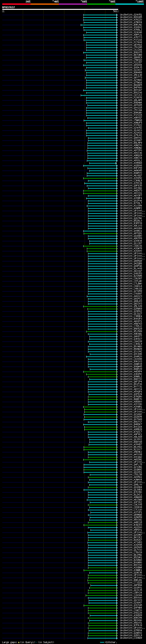Image resolution: width=146 pixels, height=644 pixels.
Task: Select the UniRef100_C3XNU9 label
Action: [x=131, y=638]
